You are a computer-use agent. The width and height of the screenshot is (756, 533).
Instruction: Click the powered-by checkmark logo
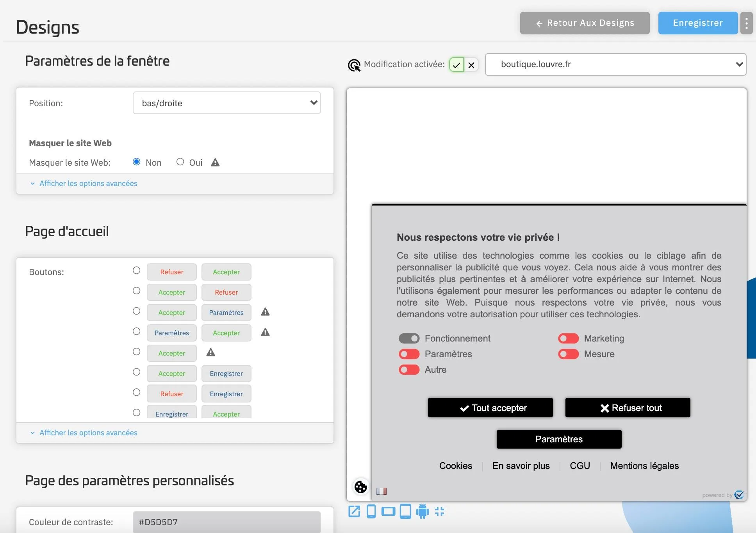click(739, 495)
